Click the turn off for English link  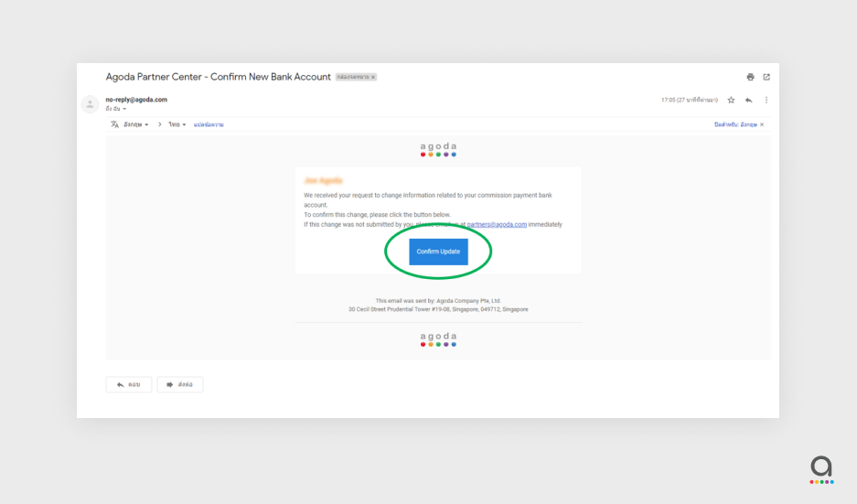tap(735, 124)
